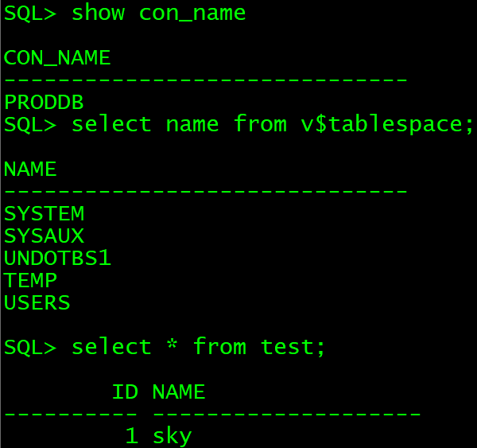Click the USERS tablespace row
This screenshot has height=448, width=477.
(37, 303)
